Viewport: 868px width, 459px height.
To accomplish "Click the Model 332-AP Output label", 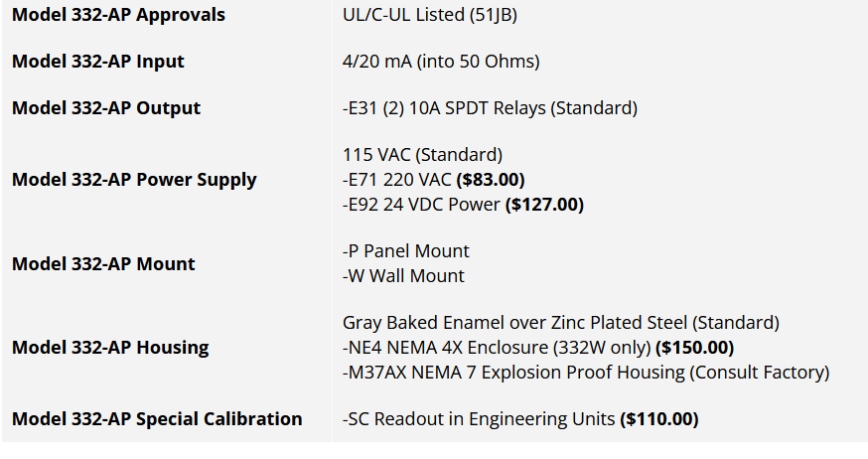I will pyautogui.click(x=106, y=108).
